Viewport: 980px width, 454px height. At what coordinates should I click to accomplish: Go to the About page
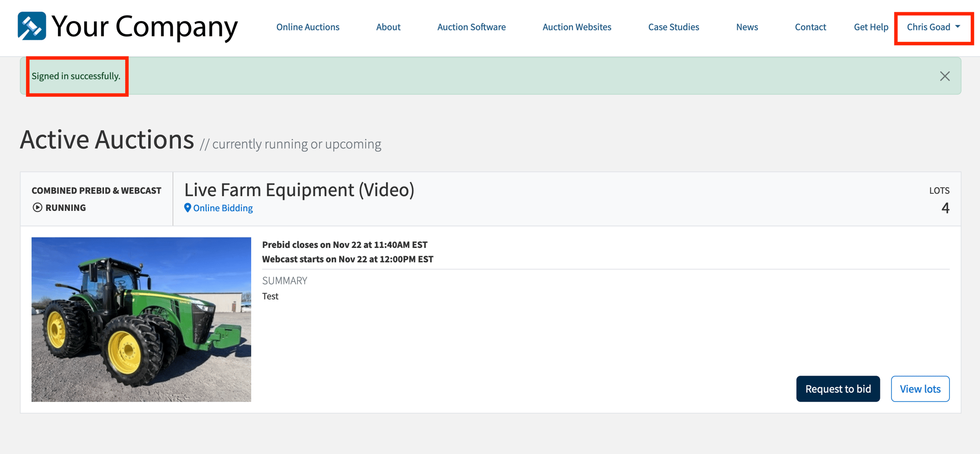click(388, 27)
